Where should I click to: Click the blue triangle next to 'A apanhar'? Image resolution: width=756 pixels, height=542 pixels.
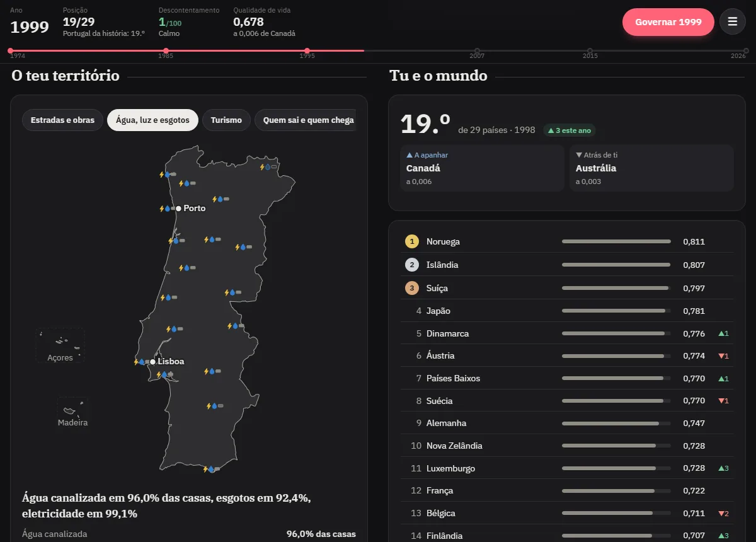pos(409,155)
